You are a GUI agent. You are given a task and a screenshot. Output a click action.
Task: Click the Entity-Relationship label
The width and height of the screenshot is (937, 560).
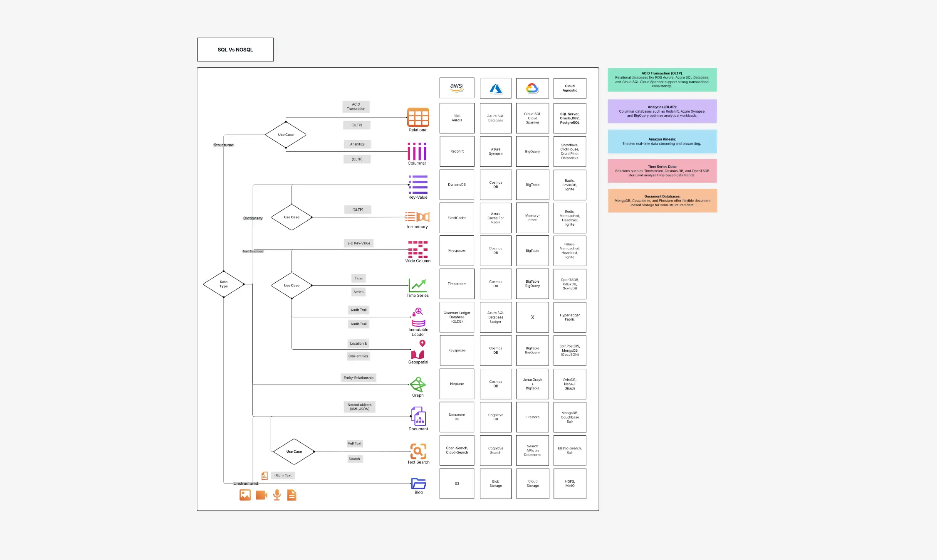358,377
